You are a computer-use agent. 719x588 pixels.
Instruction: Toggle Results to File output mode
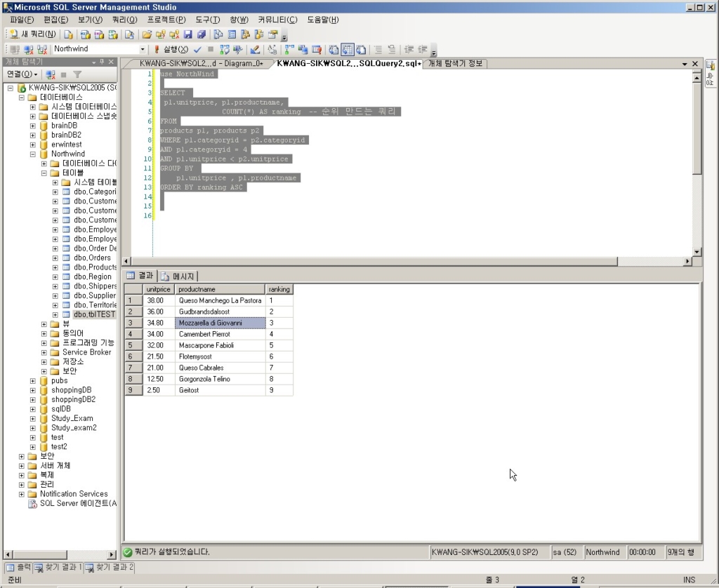[x=362, y=49]
